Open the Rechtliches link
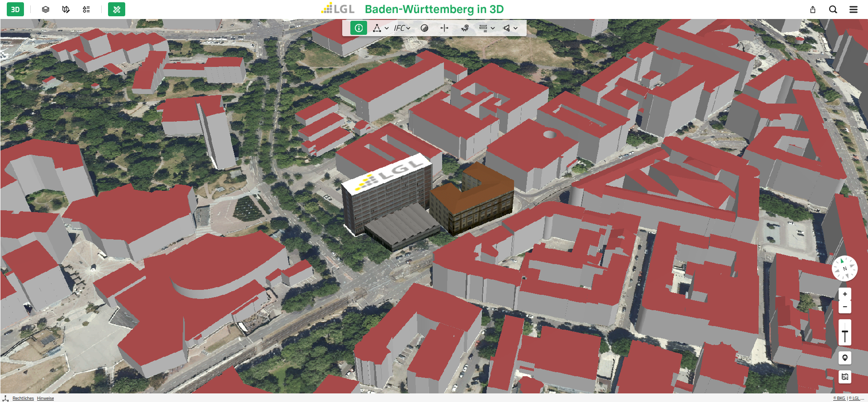Screen dimensions: 868x402 [23, 398]
